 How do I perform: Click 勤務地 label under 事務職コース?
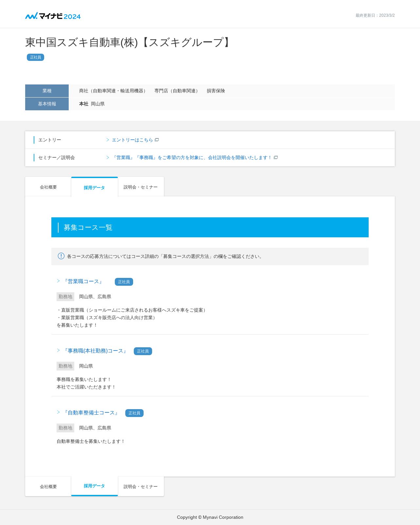(65, 366)
